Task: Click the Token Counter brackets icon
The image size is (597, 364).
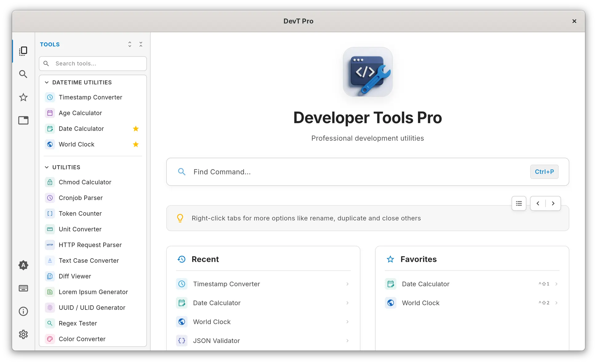Action: pyautogui.click(x=50, y=213)
